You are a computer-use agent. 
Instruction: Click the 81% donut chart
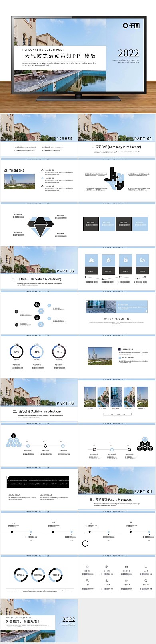59,352
